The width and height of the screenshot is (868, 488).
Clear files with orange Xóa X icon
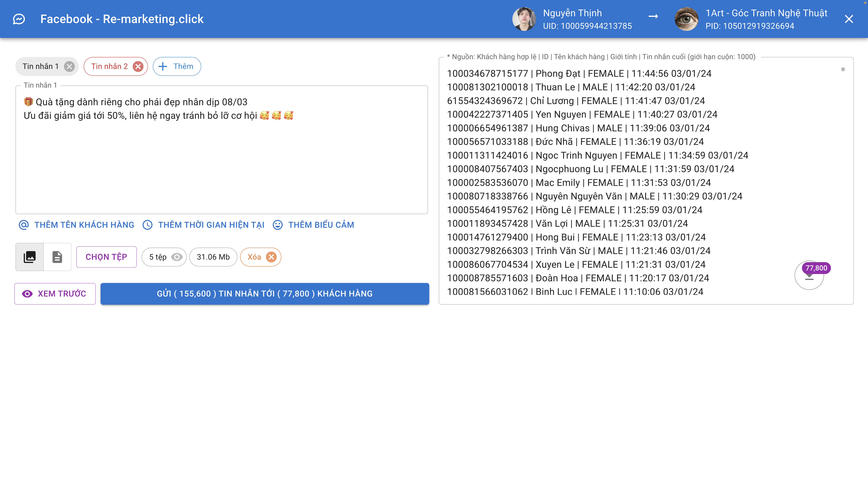coord(271,257)
